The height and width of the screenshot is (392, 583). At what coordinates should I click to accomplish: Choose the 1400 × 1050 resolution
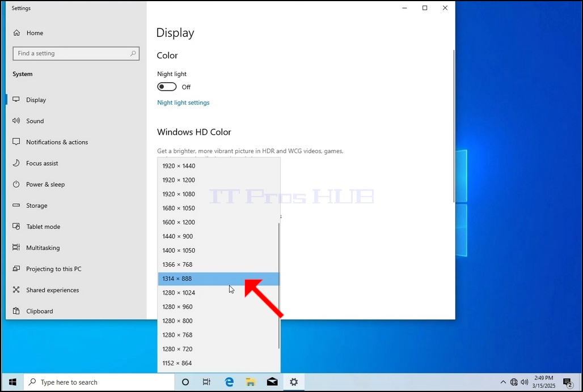point(219,250)
